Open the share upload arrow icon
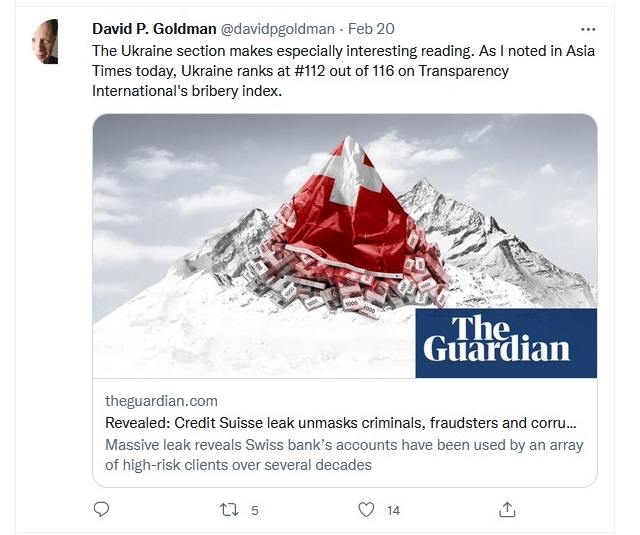640x535 pixels. [x=507, y=510]
